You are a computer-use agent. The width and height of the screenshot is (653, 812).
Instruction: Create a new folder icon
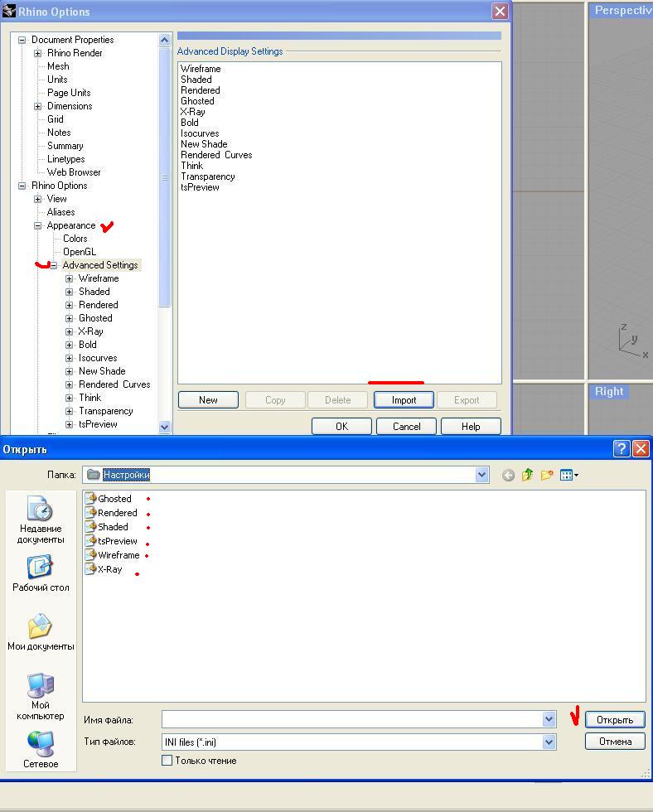[547, 475]
